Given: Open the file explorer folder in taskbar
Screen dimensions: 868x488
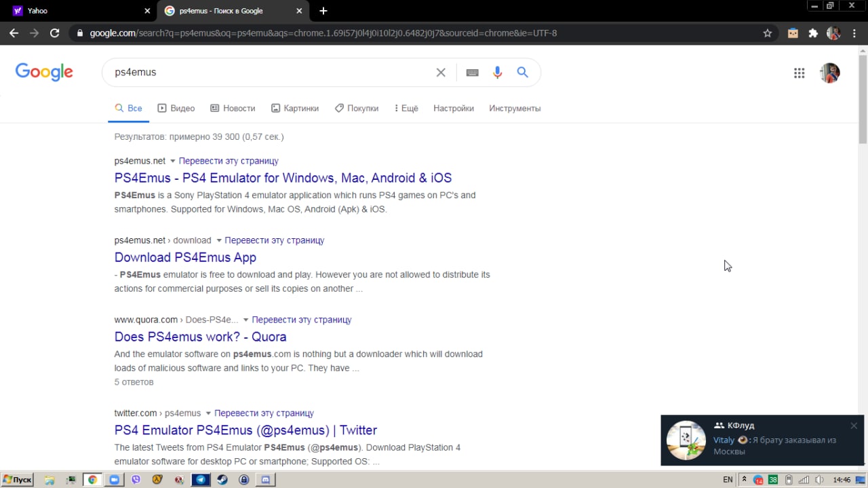Looking at the screenshot, I should (x=50, y=480).
